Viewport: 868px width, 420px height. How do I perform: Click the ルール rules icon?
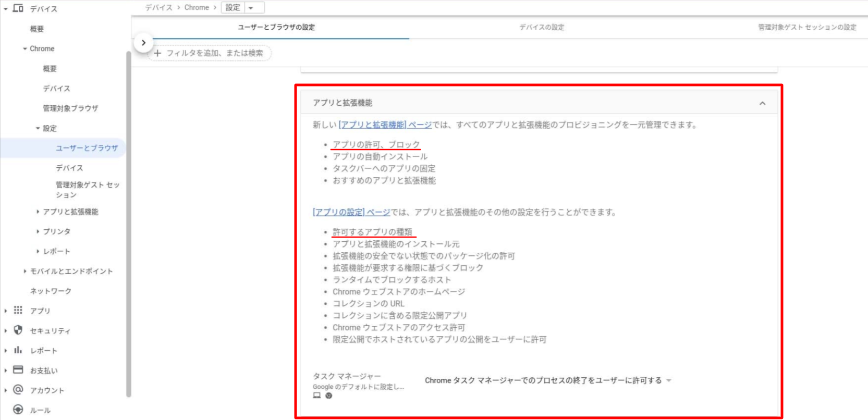click(18, 410)
